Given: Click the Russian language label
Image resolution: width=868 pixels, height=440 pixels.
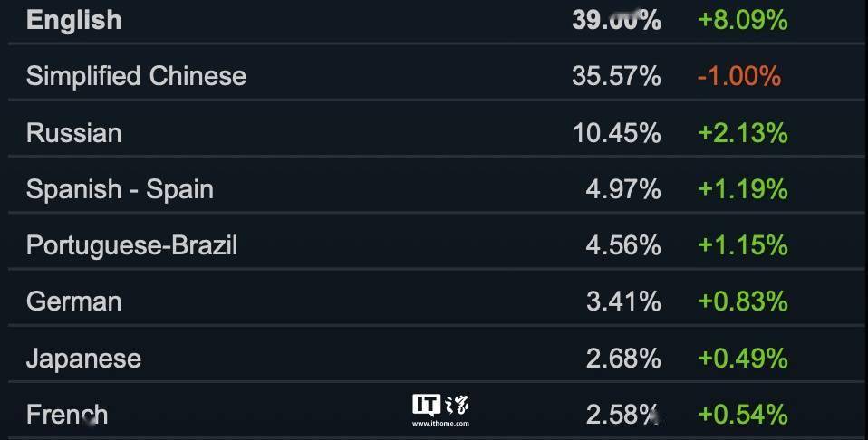Looking at the screenshot, I should pyautogui.click(x=73, y=133).
